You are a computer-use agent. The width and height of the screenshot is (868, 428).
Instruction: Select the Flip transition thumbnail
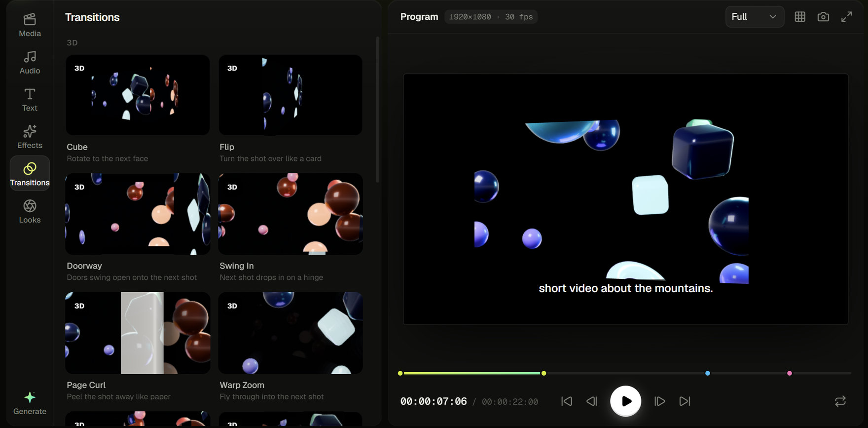pos(290,95)
